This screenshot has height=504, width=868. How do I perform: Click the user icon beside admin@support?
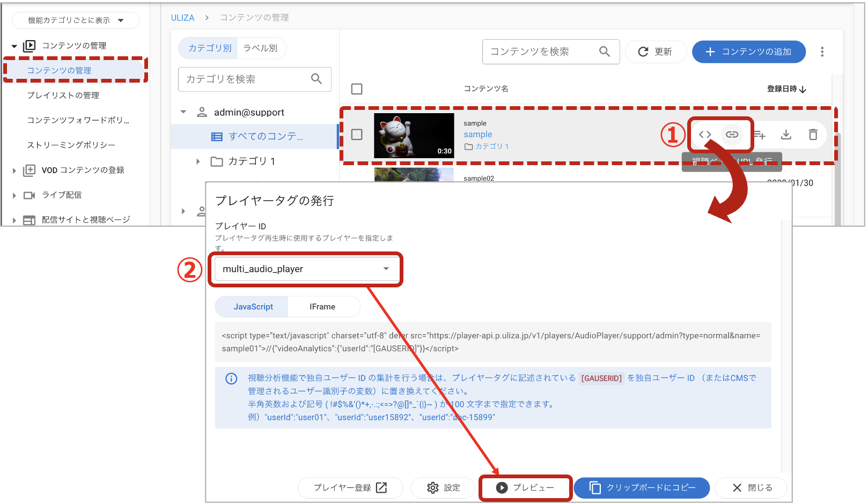click(202, 112)
